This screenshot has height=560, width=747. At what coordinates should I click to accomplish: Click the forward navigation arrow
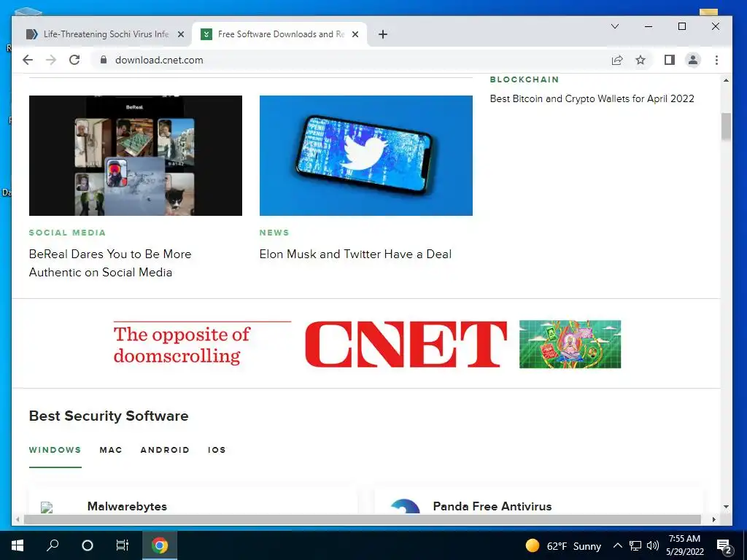51,60
